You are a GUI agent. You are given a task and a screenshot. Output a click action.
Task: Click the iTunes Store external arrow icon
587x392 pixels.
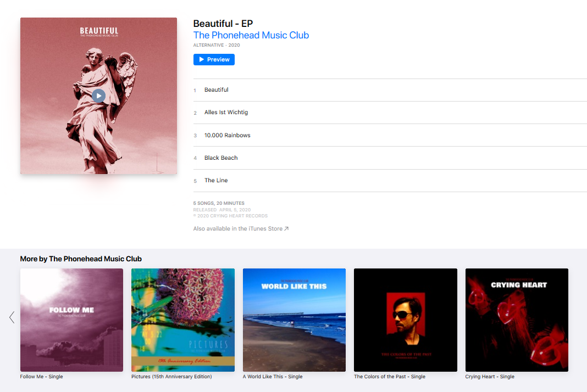pos(286,228)
